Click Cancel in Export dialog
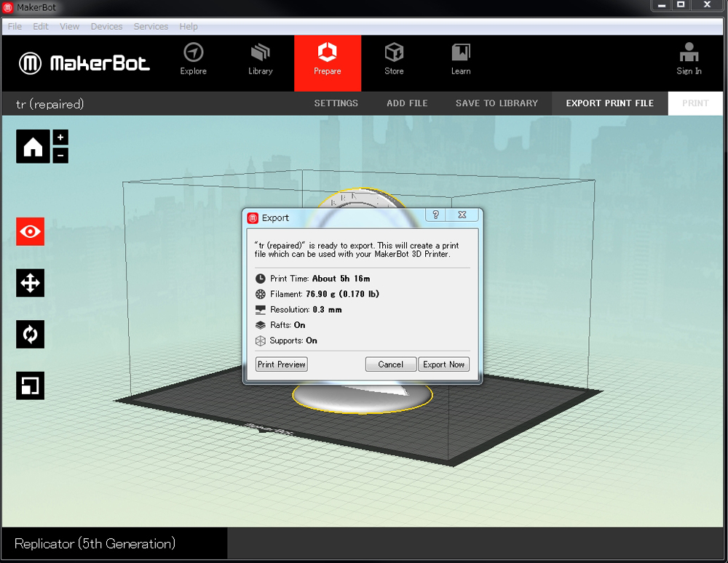Image resolution: width=728 pixels, height=563 pixels. 391,364
